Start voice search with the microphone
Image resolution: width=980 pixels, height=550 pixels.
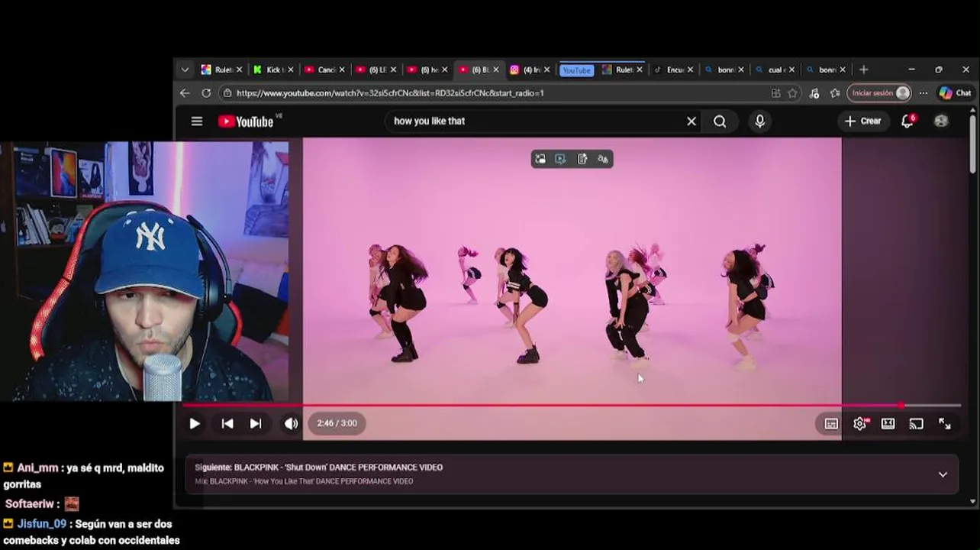point(759,121)
